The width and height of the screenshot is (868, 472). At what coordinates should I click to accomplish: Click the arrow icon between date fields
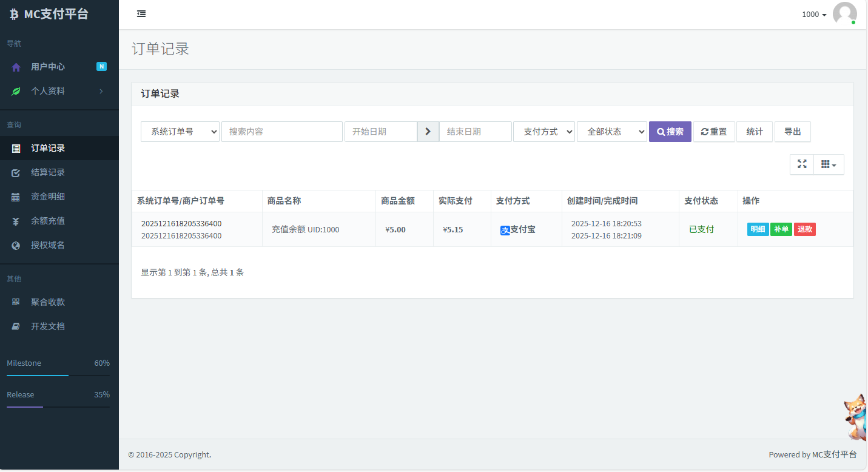pyautogui.click(x=428, y=132)
